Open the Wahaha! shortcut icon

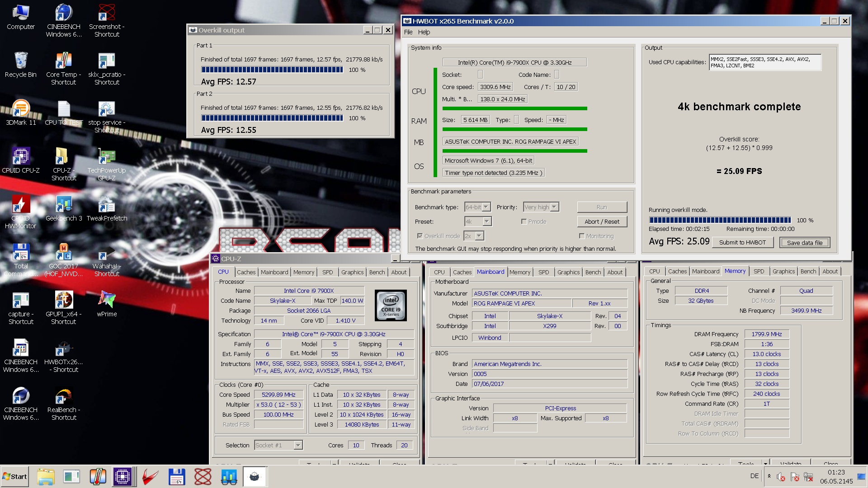(x=107, y=260)
